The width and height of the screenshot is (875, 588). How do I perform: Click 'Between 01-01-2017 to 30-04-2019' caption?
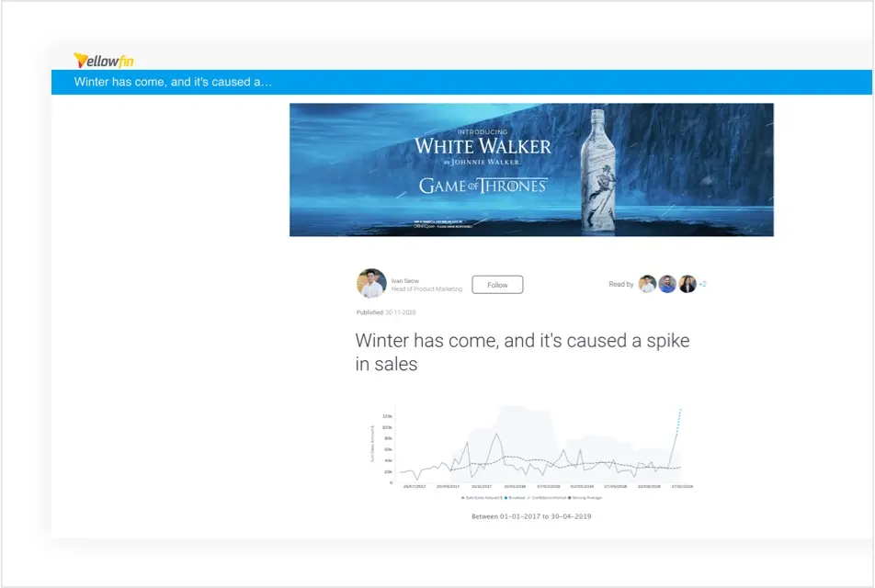pyautogui.click(x=531, y=516)
